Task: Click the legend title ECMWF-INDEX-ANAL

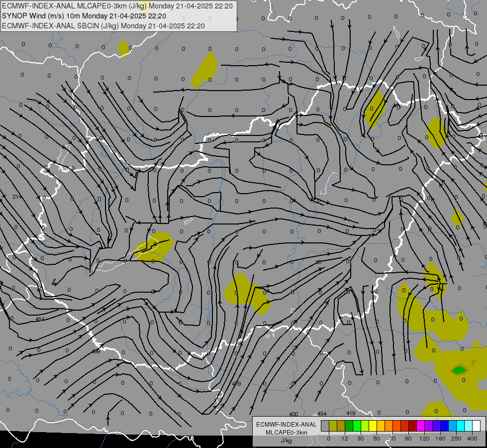Action: [x=287, y=425]
